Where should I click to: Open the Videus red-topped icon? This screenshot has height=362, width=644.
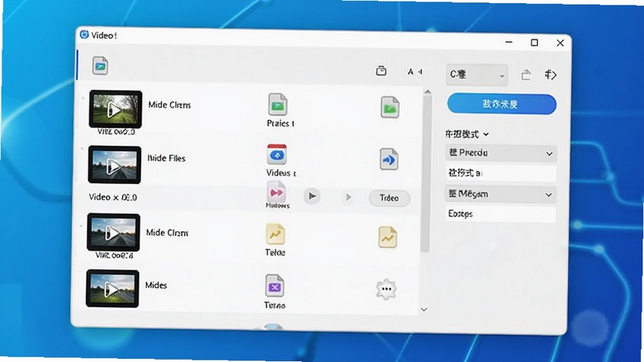277,154
